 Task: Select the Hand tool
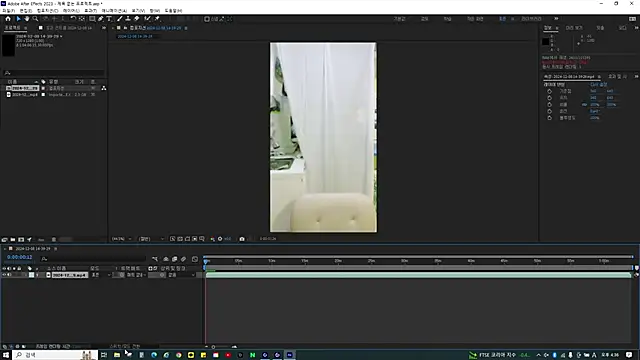(x=27, y=19)
